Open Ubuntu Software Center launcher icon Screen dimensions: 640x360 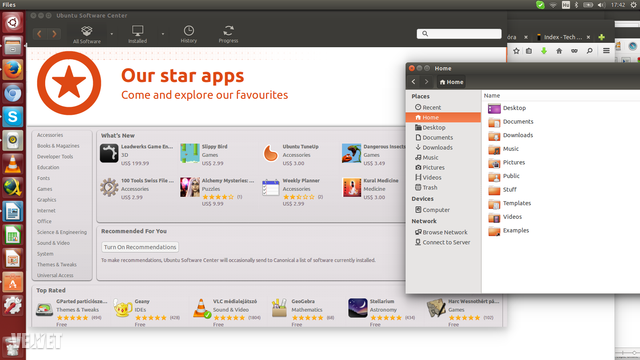click(x=13, y=282)
